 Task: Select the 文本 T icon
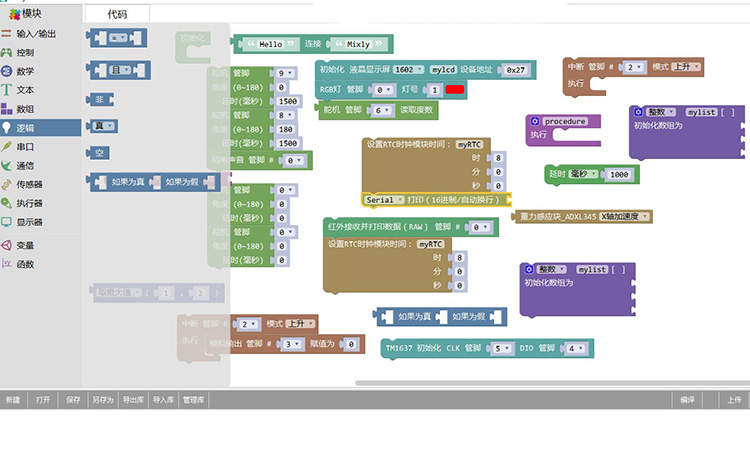pyautogui.click(x=6, y=90)
